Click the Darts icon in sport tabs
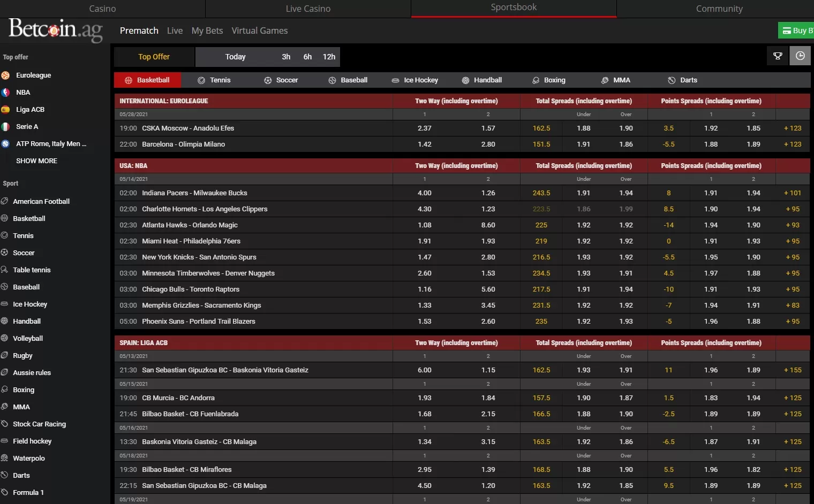 672,80
